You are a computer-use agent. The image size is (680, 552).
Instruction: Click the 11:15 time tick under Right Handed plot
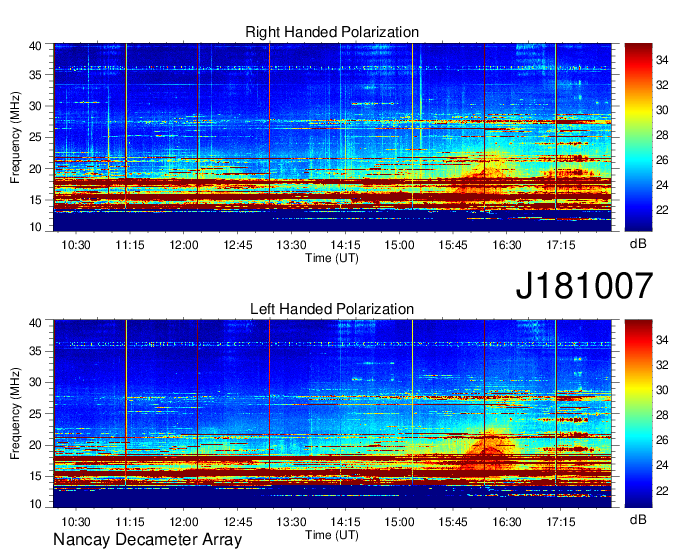pos(130,245)
